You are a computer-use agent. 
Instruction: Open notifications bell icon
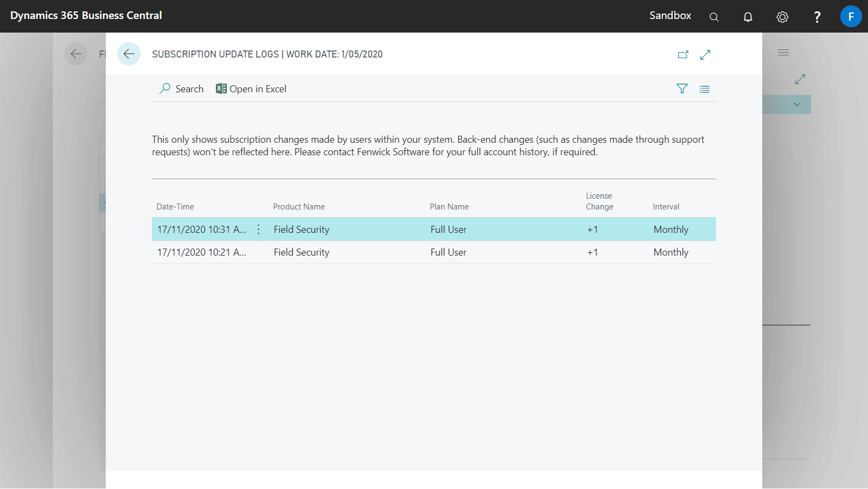748,17
